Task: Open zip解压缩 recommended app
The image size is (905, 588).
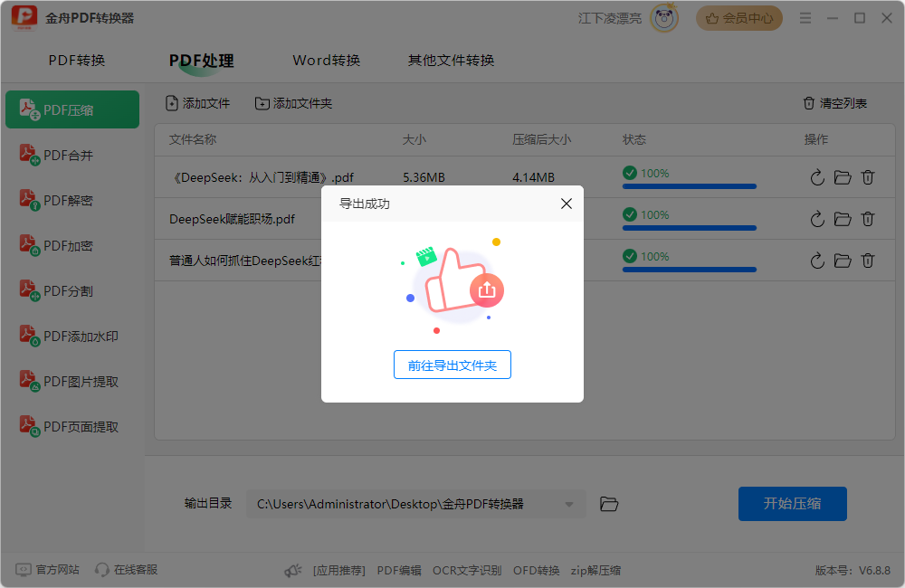Action: 595,571
